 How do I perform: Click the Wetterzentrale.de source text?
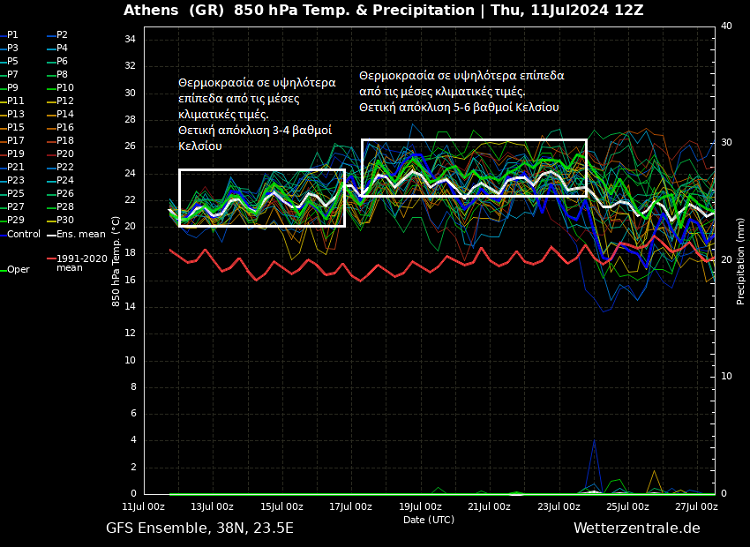coord(636,528)
